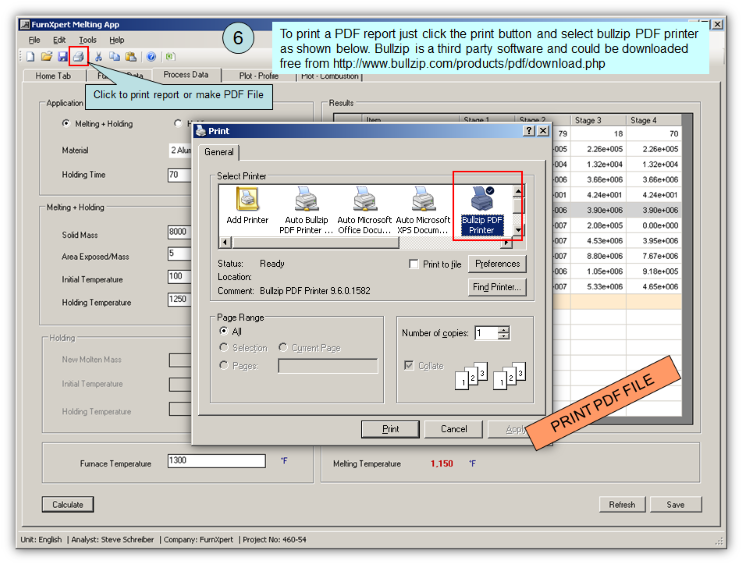
Task: Open the Material dropdown
Action: coord(180,150)
